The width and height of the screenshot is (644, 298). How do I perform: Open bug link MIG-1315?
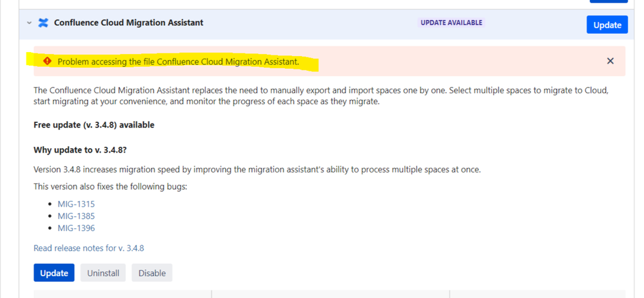pos(76,204)
